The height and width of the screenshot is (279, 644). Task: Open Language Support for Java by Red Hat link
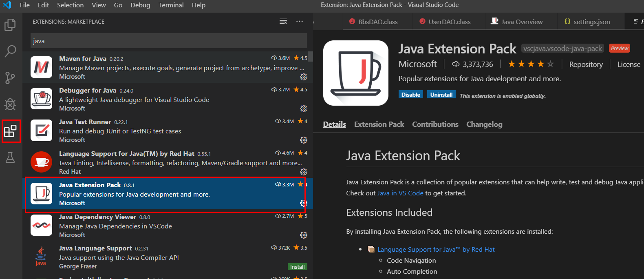pyautogui.click(x=436, y=250)
